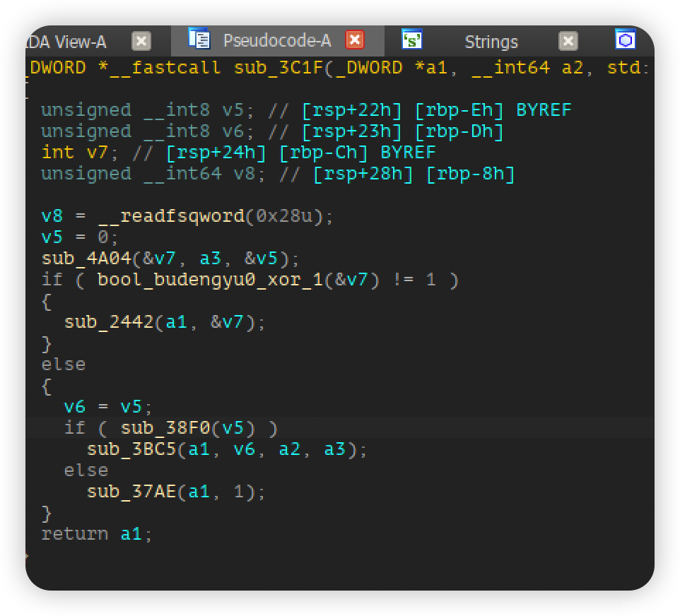680x616 pixels.
Task: Click the __readfsqword call
Action: point(216,216)
